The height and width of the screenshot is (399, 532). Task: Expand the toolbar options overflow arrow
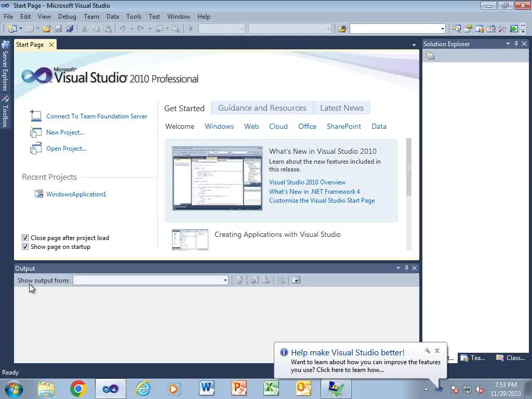523,29
